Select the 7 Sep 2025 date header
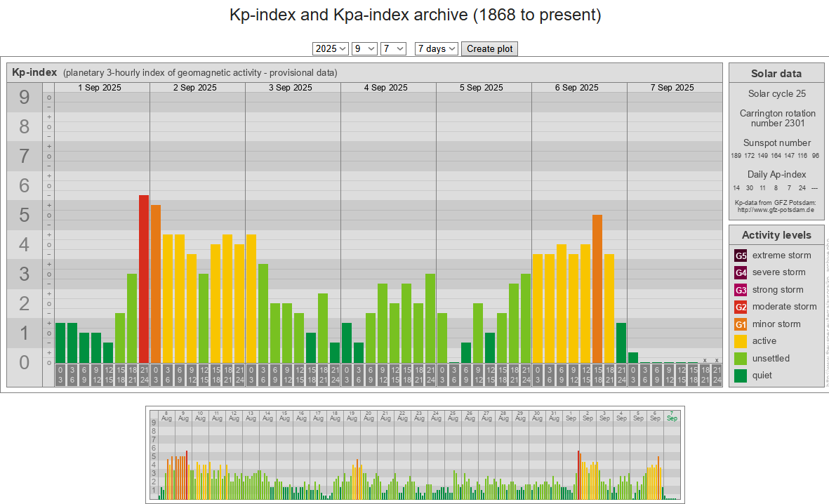 coord(672,88)
